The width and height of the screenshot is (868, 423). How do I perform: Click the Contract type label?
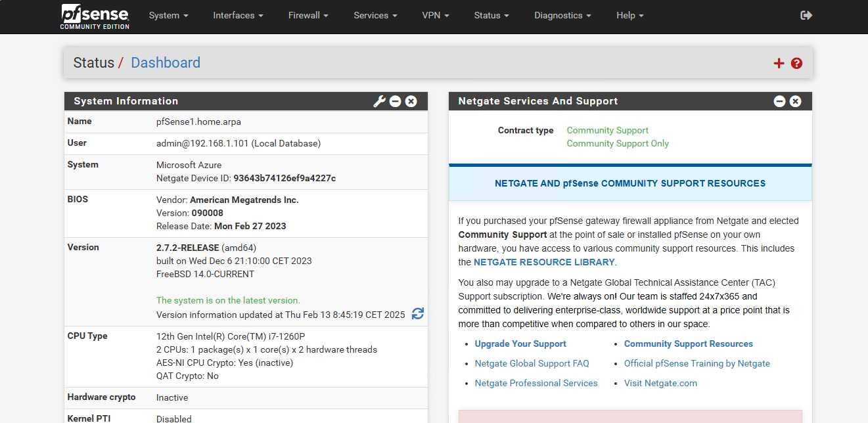(526, 130)
